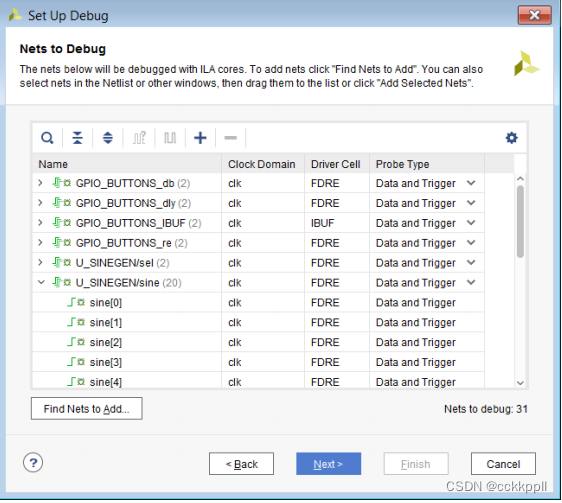Open Probe Type dropdown for GPIO_BUTTONS_re
The width and height of the screenshot is (562, 503).
coord(471,243)
